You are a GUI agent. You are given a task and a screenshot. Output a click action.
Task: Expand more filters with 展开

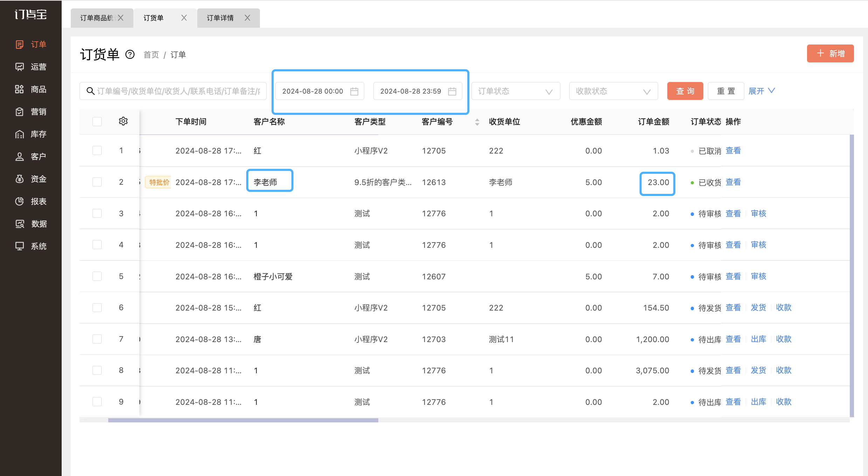tap(762, 91)
